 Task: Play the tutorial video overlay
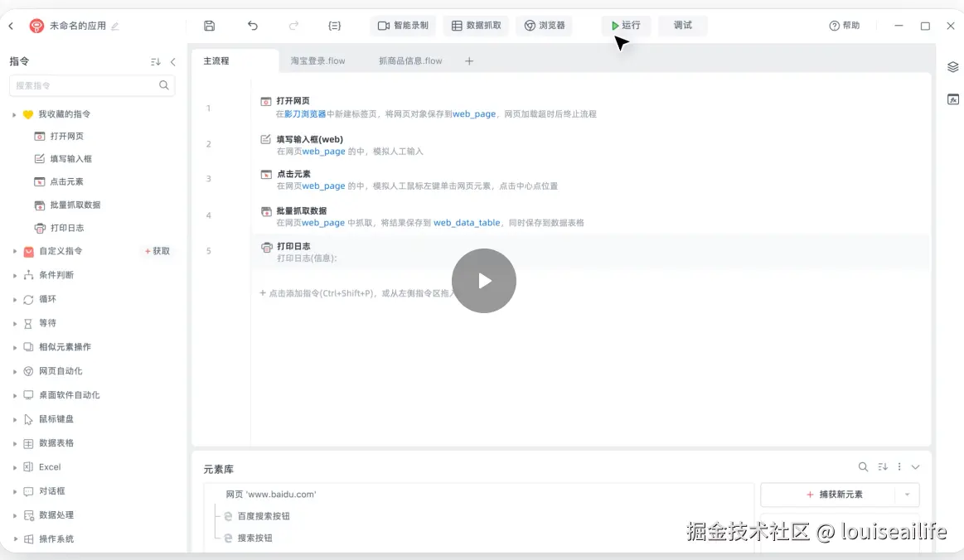pos(484,281)
